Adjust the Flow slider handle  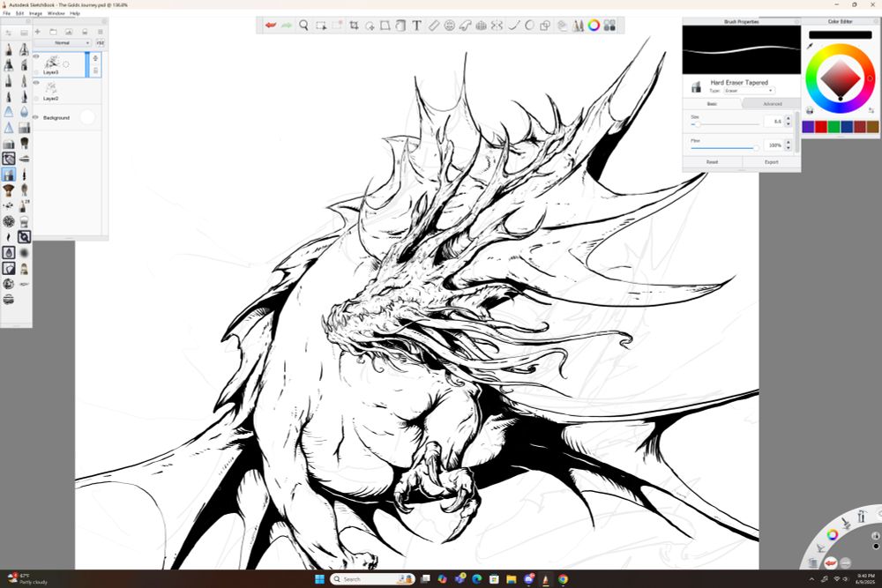point(756,148)
